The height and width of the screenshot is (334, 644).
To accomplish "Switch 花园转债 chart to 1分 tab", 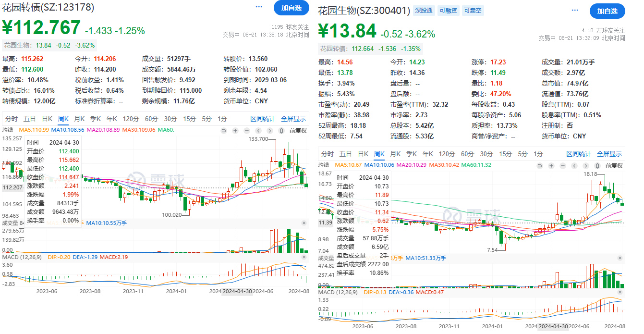I will tap(222, 119).
